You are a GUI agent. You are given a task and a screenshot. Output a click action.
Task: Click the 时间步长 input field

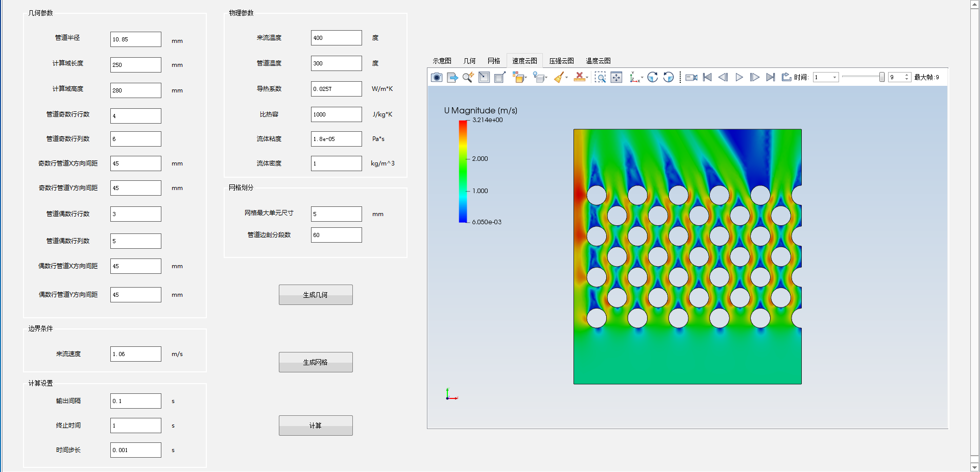136,450
